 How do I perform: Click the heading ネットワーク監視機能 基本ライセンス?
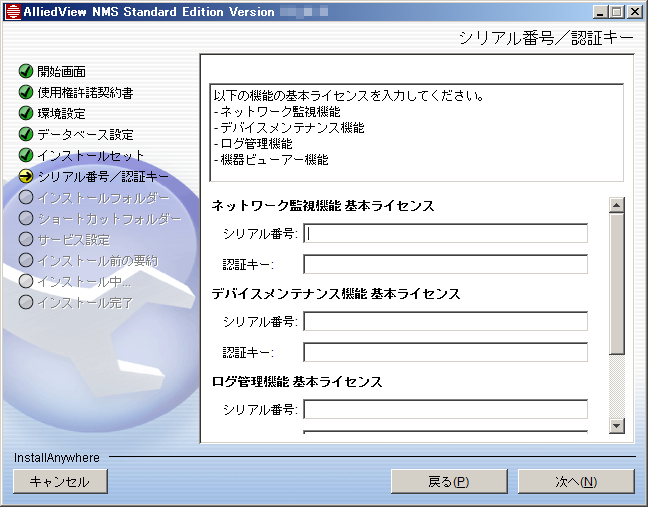(x=323, y=205)
